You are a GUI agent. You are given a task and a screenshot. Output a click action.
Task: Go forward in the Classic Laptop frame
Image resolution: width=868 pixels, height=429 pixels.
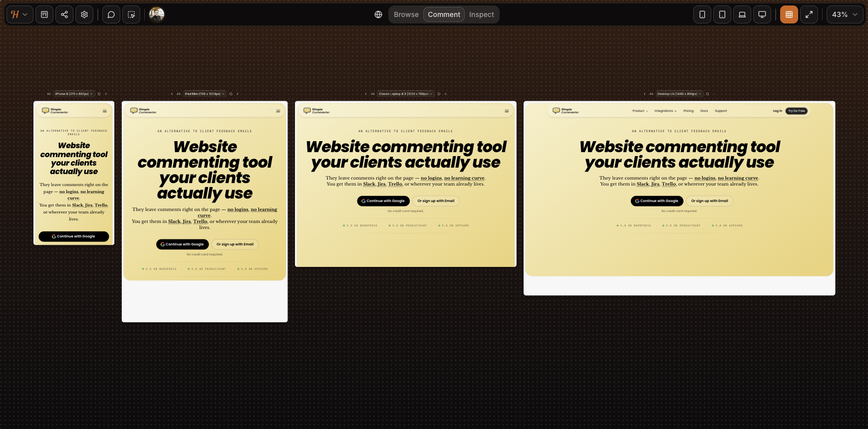coord(445,94)
